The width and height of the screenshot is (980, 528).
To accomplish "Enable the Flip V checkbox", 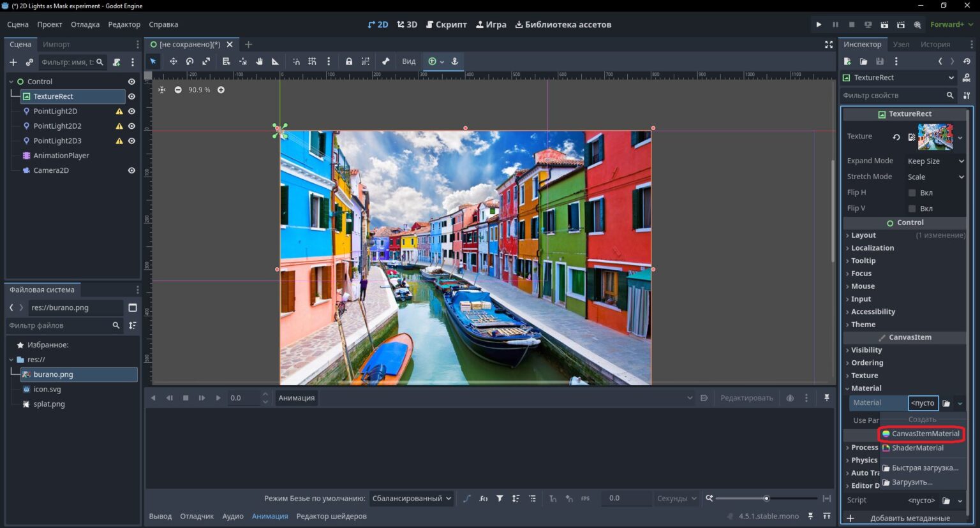I will pyautogui.click(x=912, y=209).
